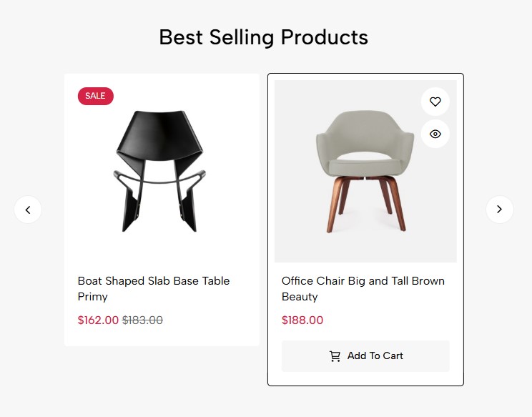Click the shopping cart icon in the button
The image size is (532, 417).
click(x=335, y=356)
